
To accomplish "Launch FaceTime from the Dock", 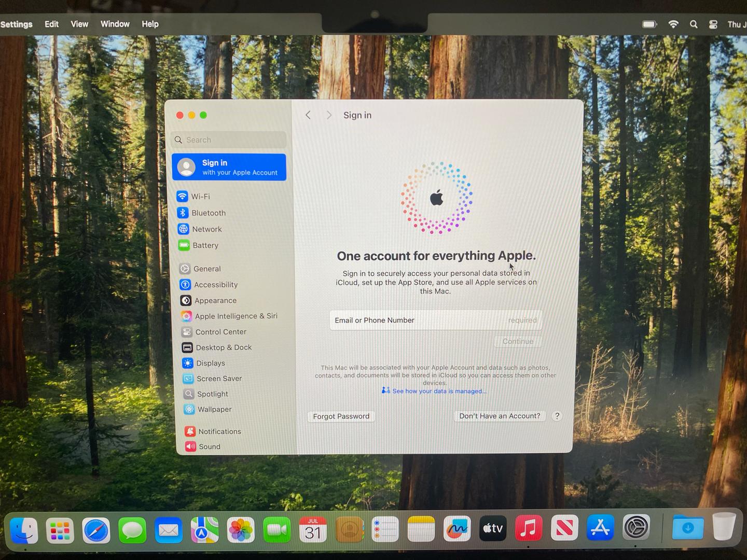I will 277,530.
